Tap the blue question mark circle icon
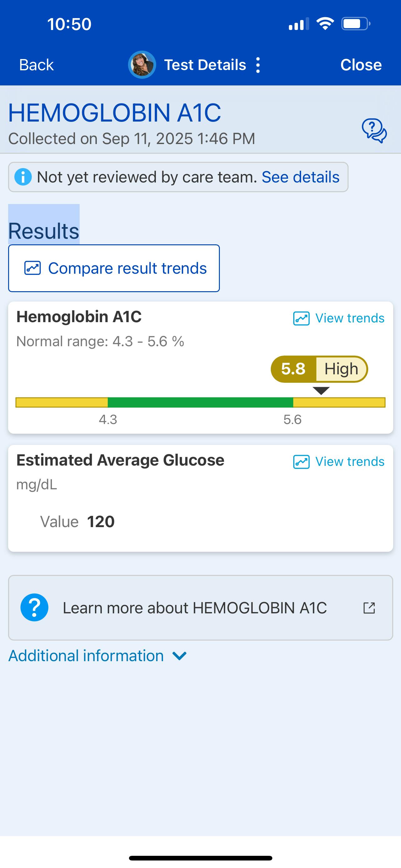 coord(34,607)
